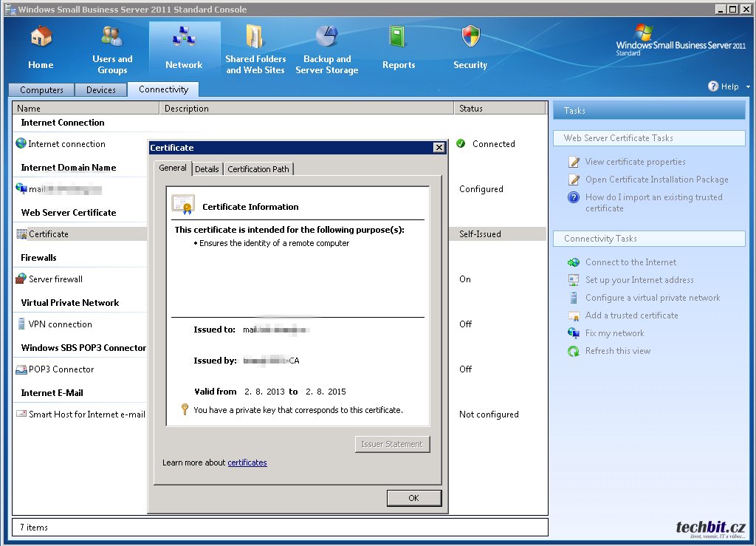Click the Refresh this view icon
The height and width of the screenshot is (546, 756).
coord(574,352)
